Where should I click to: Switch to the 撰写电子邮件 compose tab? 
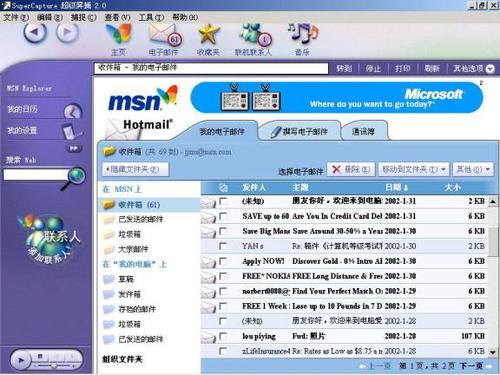[x=300, y=131]
